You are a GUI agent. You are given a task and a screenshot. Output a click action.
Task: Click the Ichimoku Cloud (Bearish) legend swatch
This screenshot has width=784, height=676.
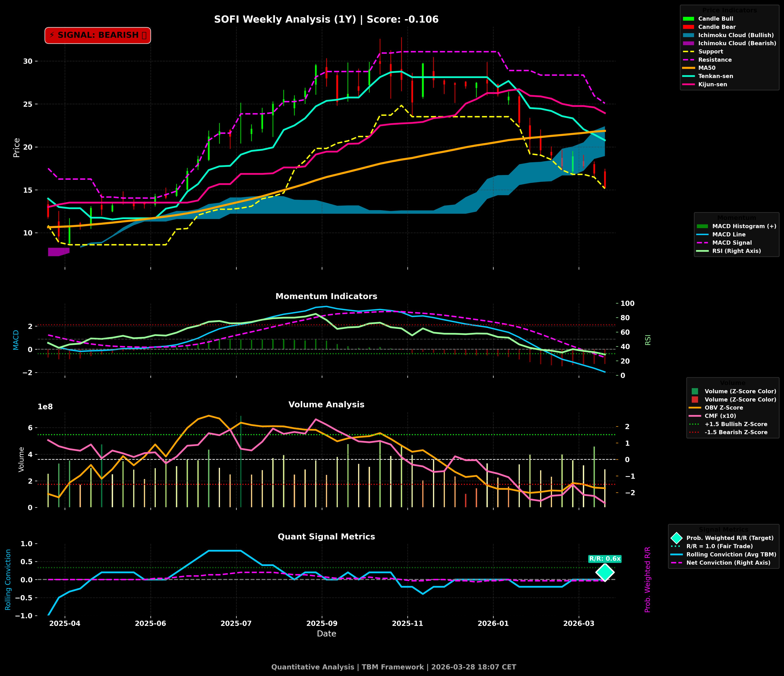point(688,43)
